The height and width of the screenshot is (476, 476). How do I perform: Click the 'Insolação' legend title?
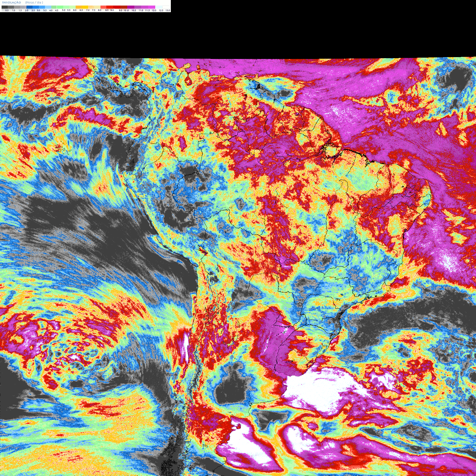click(11, 2)
